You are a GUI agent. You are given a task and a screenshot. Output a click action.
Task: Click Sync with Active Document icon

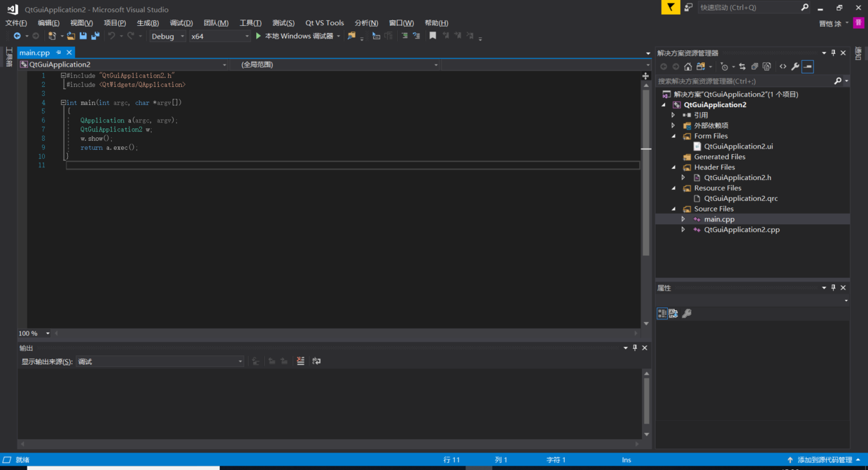(743, 67)
